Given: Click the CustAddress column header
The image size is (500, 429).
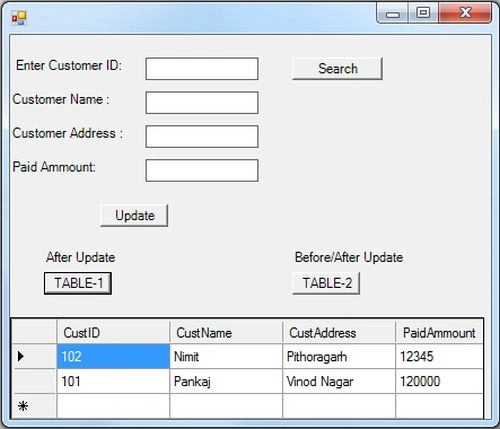Looking at the screenshot, I should (339, 332).
